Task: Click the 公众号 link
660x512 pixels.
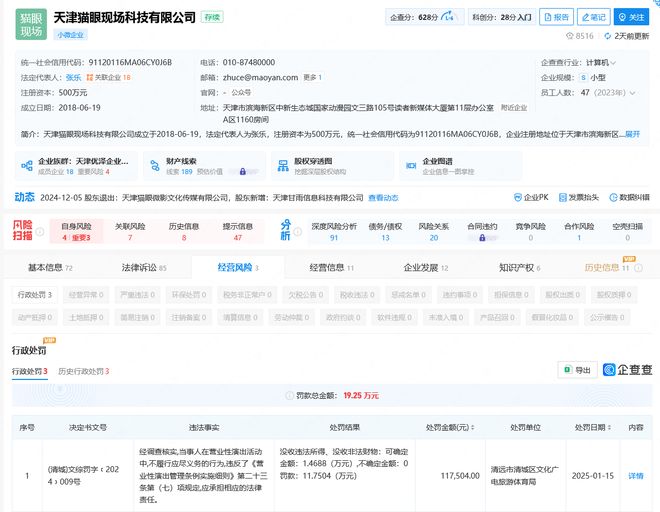Action: [241, 93]
